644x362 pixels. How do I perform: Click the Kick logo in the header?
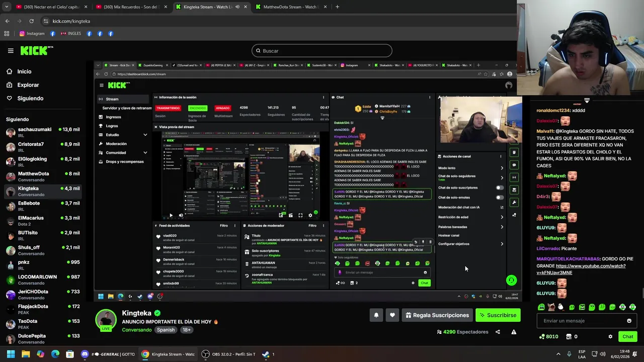click(36, 50)
